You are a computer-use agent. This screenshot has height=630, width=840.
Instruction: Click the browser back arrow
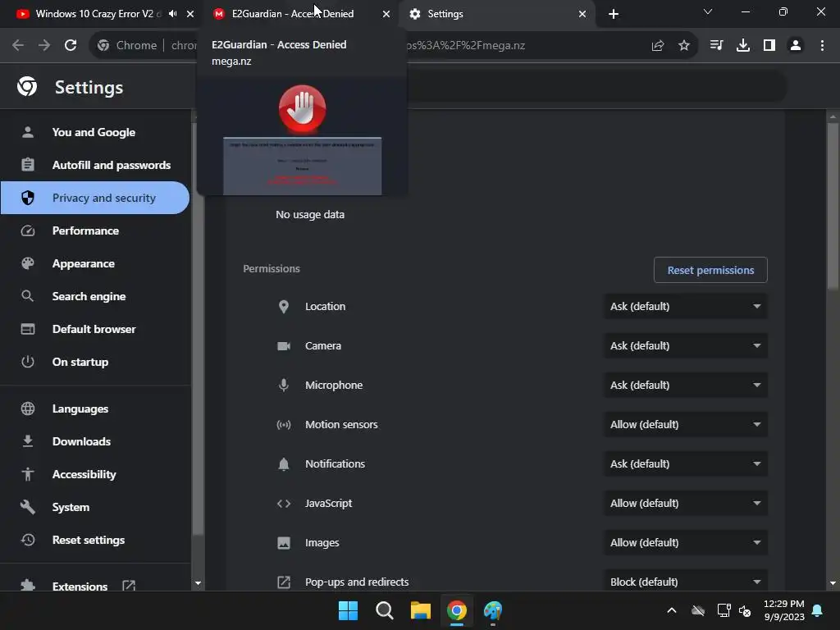pyautogui.click(x=18, y=46)
